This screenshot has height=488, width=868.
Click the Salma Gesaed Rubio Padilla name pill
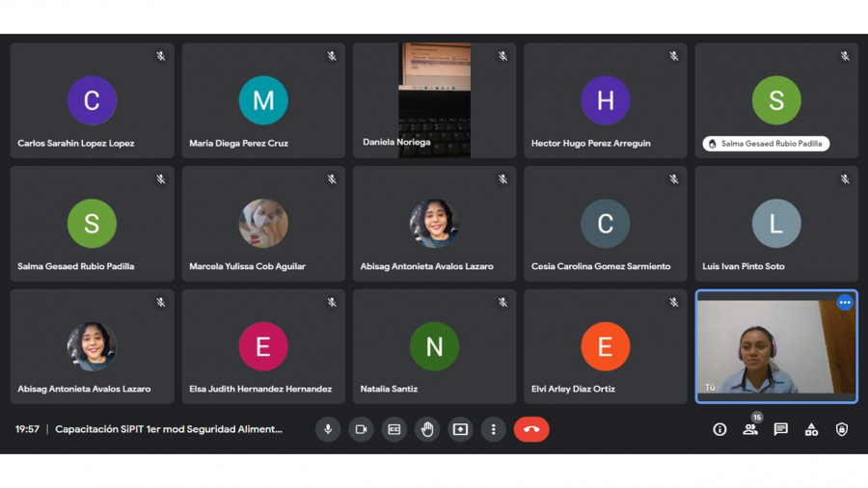(x=766, y=144)
